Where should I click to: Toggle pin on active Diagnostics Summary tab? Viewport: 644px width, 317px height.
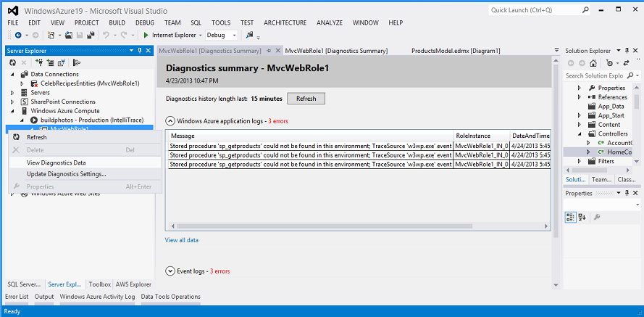pos(269,51)
